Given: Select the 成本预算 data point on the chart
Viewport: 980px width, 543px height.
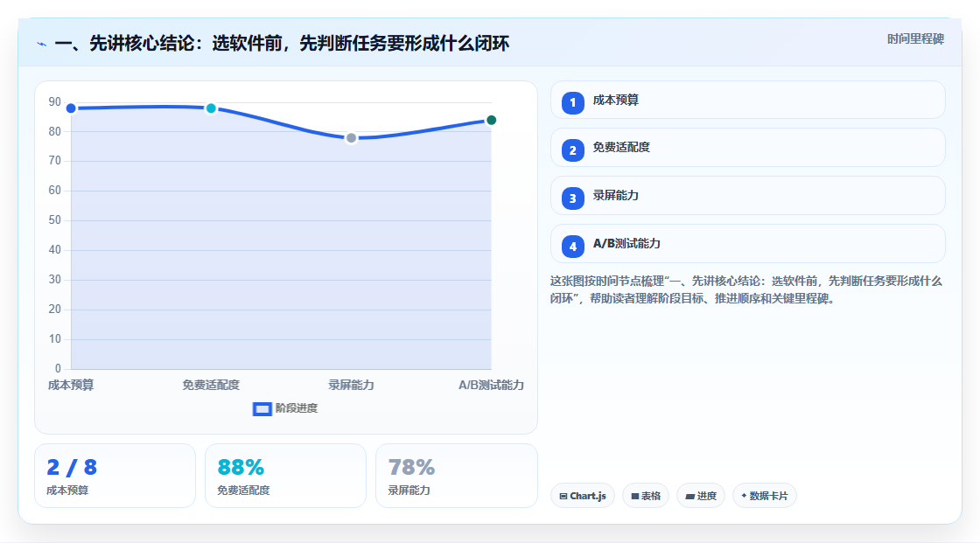Looking at the screenshot, I should click(x=71, y=108).
